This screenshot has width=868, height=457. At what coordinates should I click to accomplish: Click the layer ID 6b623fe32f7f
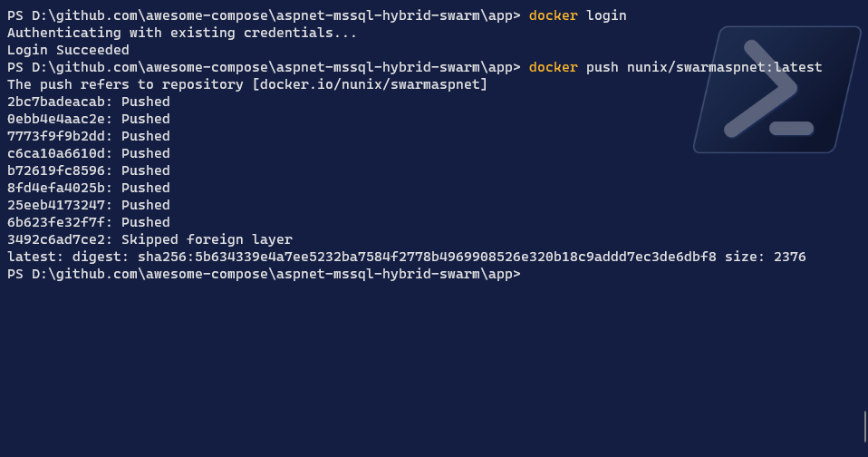60,222
